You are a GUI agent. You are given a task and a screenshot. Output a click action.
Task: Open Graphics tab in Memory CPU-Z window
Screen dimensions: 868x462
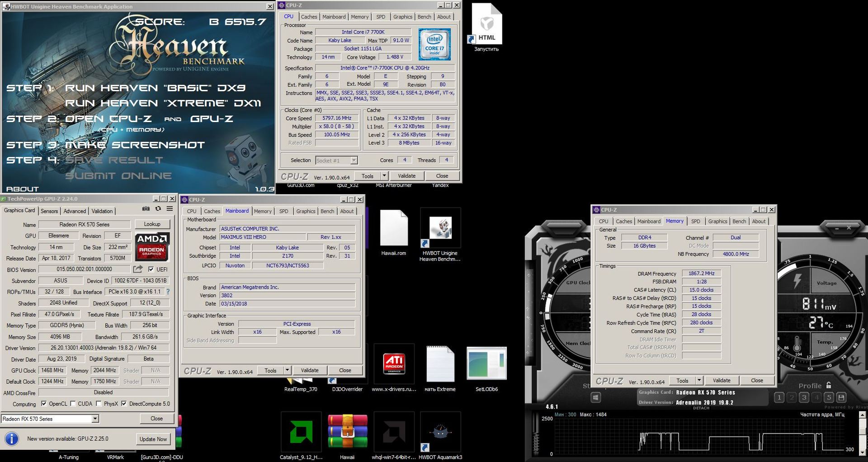717,222
